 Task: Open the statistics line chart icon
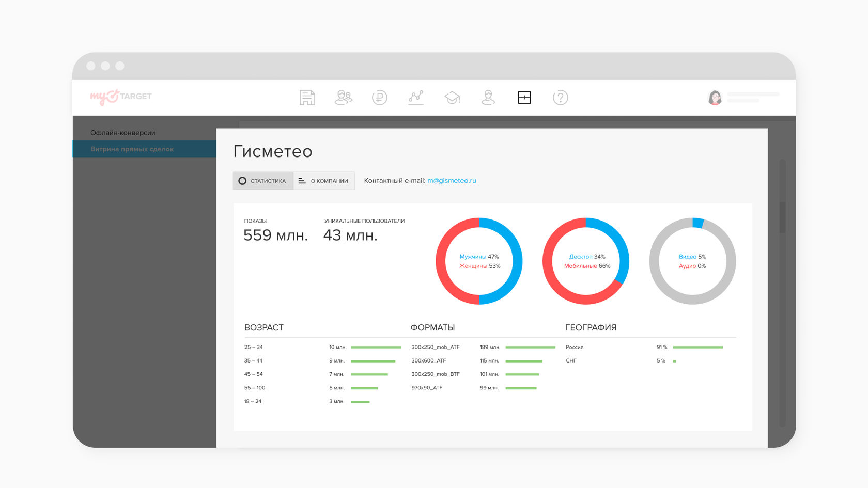tap(416, 98)
